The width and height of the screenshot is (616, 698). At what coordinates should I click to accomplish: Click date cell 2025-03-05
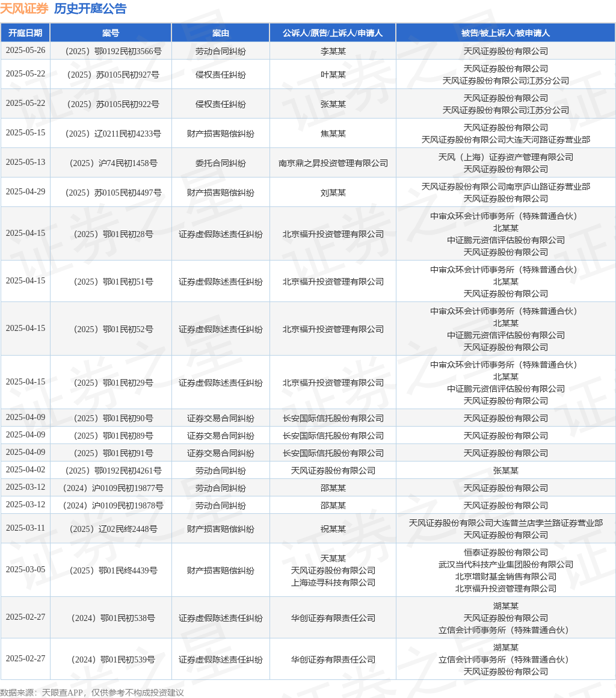click(x=25, y=569)
